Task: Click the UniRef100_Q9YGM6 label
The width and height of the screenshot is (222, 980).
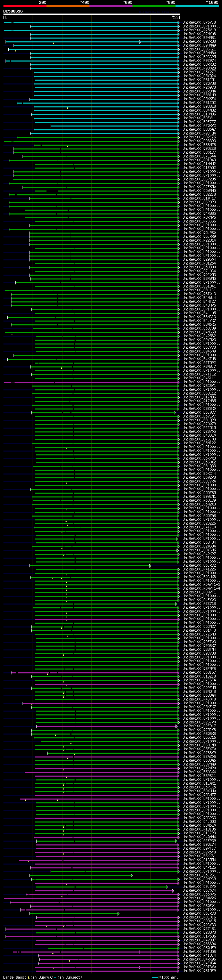Action: click(199, 550)
